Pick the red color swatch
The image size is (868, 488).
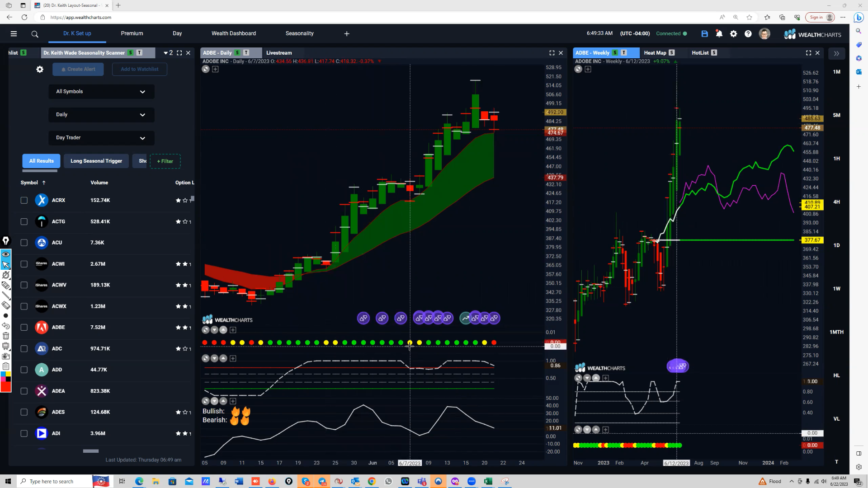tap(6, 387)
